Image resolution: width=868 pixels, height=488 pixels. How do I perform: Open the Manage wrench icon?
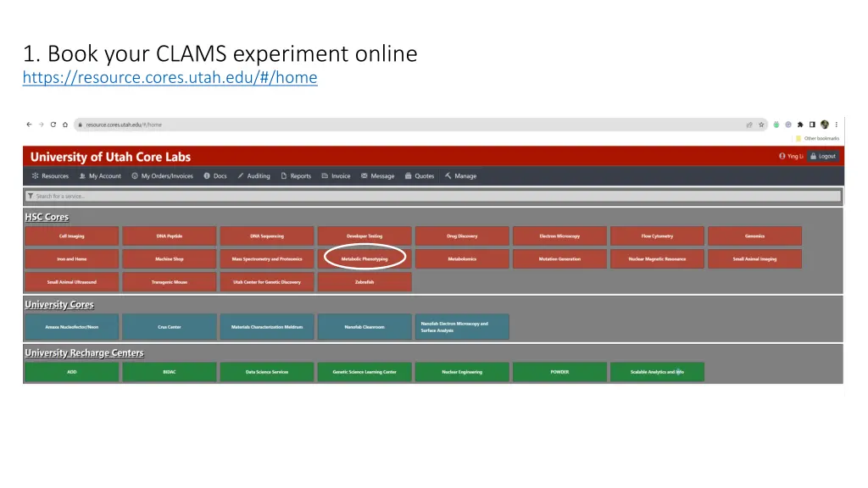tap(447, 175)
